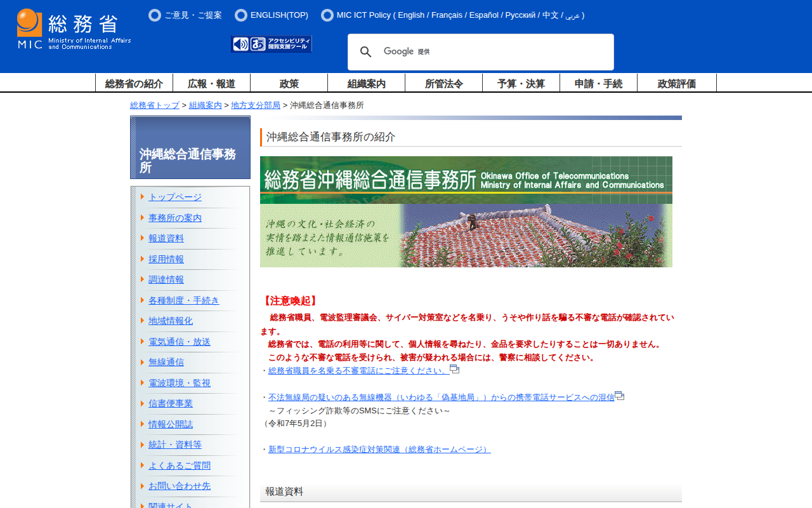Open the accessibility reading support tool
This screenshot has height=508, width=812.
pyautogui.click(x=272, y=44)
